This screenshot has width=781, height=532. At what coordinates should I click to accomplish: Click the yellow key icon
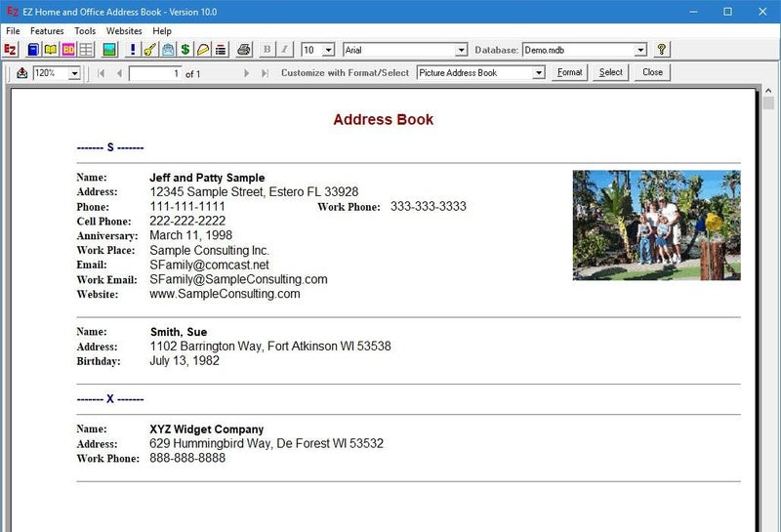(x=150, y=50)
